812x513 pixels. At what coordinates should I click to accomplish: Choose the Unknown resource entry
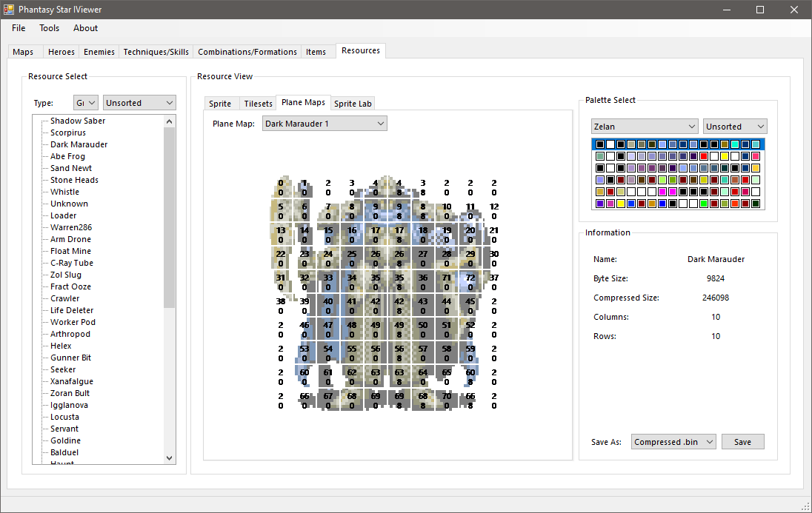pyautogui.click(x=69, y=204)
